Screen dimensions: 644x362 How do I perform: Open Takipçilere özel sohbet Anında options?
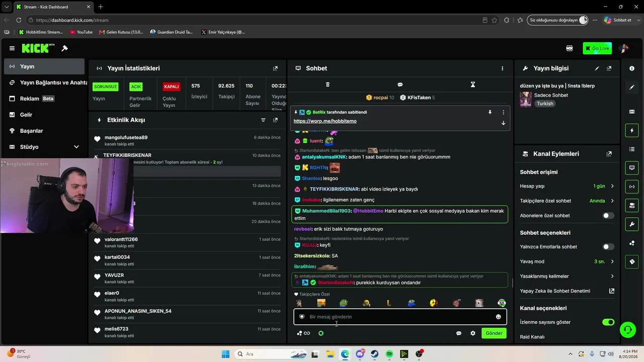click(567, 201)
